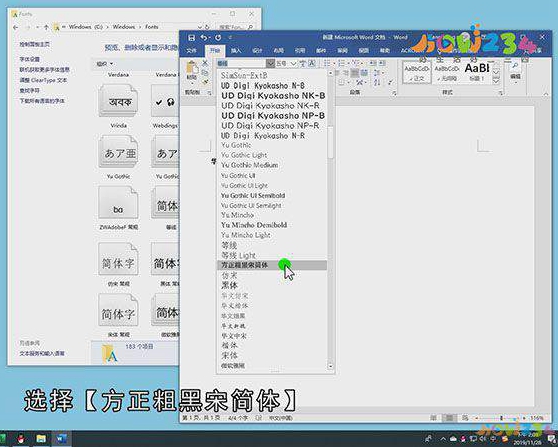Screen dimensions: 558x447
Task: Collapse the ribbon with the small up chevron
Action: [x=546, y=94]
